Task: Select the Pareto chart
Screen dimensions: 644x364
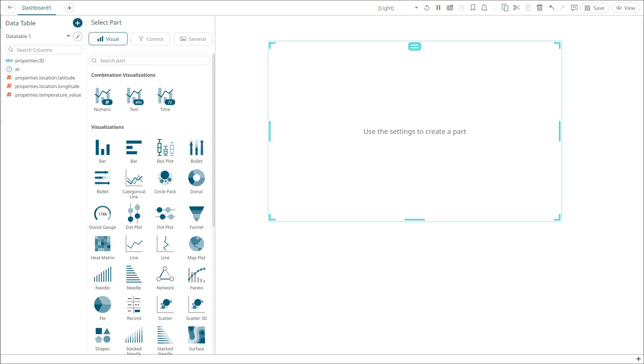Action: click(x=196, y=278)
